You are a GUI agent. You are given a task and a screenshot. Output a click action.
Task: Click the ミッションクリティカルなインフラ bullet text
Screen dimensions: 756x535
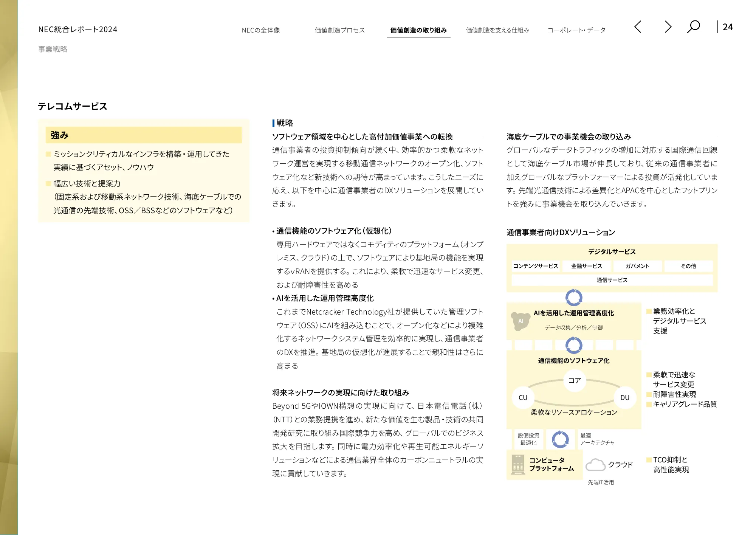(x=141, y=161)
